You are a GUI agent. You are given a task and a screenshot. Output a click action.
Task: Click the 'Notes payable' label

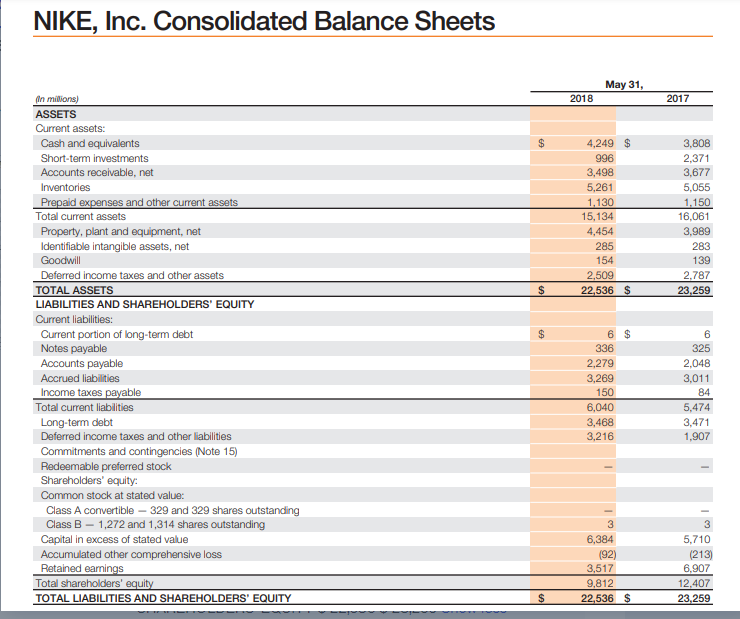(x=74, y=349)
